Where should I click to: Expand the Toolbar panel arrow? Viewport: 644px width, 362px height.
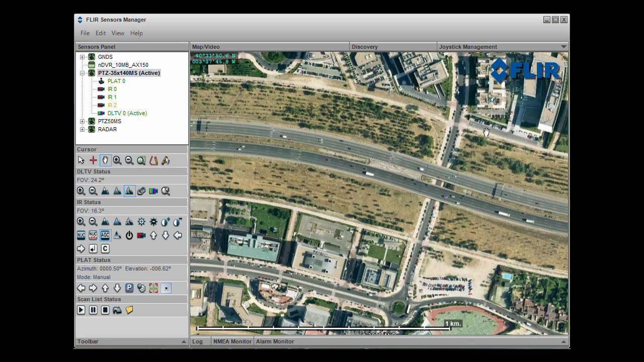(x=184, y=342)
